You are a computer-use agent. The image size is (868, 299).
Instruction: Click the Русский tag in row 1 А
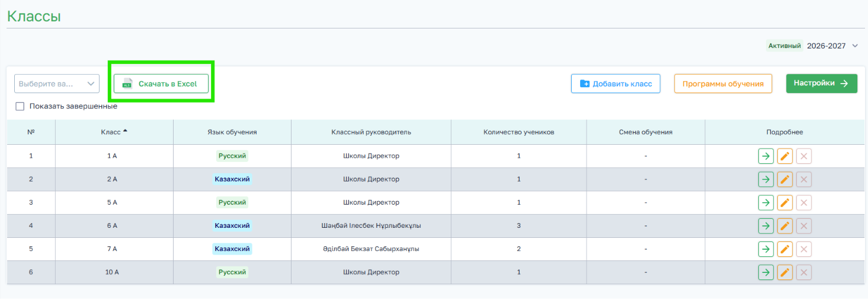coord(232,156)
